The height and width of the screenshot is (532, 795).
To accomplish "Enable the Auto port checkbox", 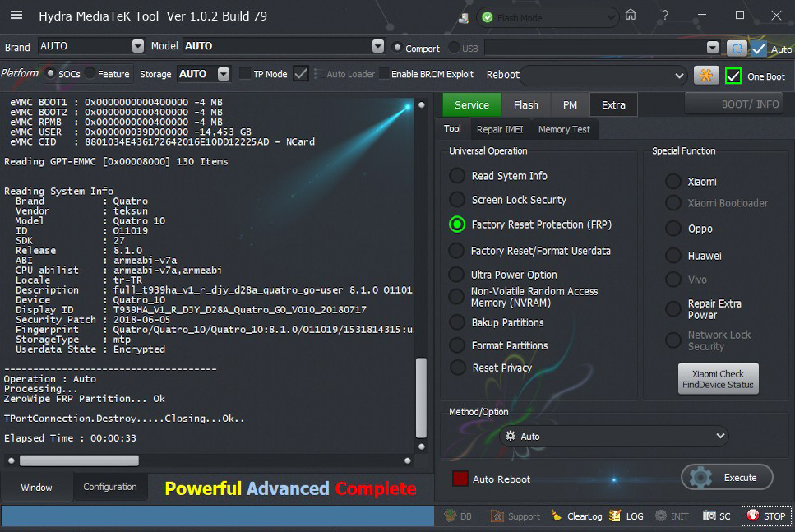I will tap(759, 49).
